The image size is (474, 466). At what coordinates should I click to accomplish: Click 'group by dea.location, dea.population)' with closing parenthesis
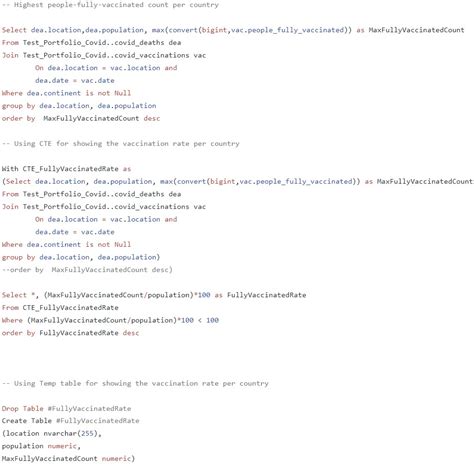tap(81, 257)
